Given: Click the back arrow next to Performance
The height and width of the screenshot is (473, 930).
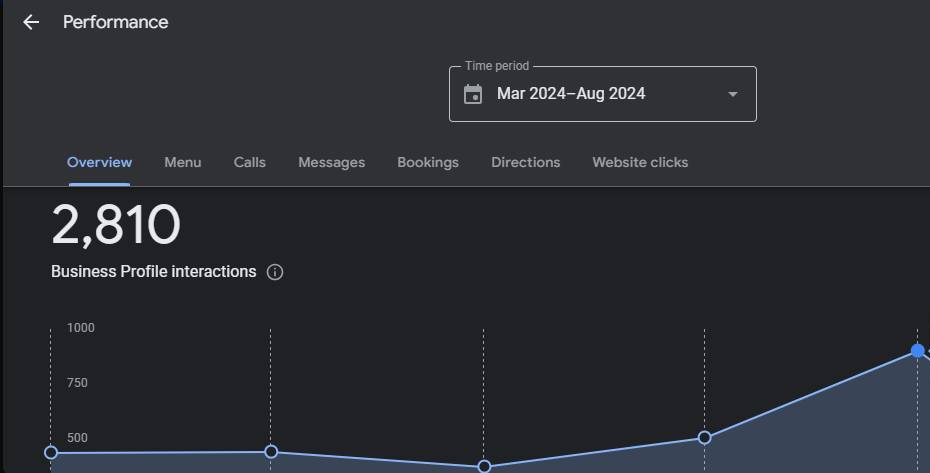Looking at the screenshot, I should pos(31,22).
